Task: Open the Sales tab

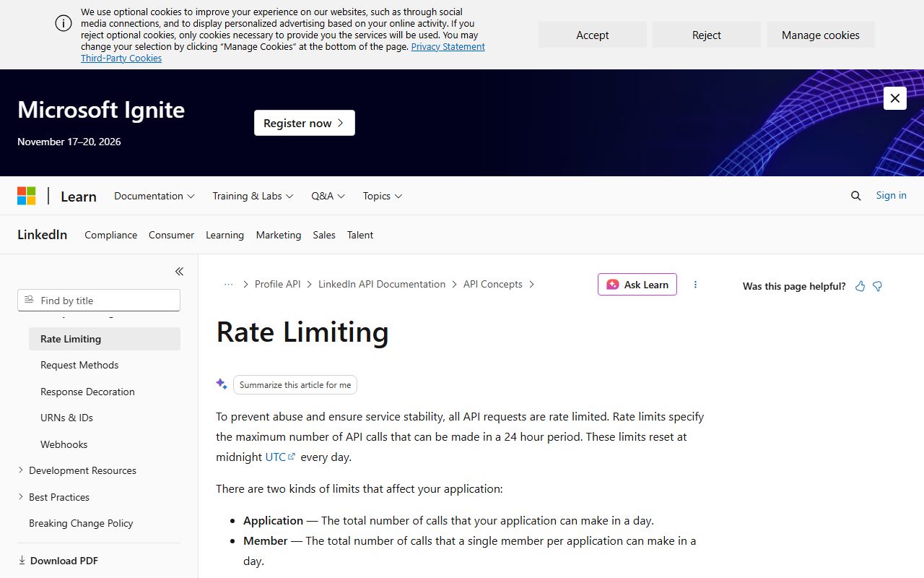Action: pyautogui.click(x=324, y=235)
